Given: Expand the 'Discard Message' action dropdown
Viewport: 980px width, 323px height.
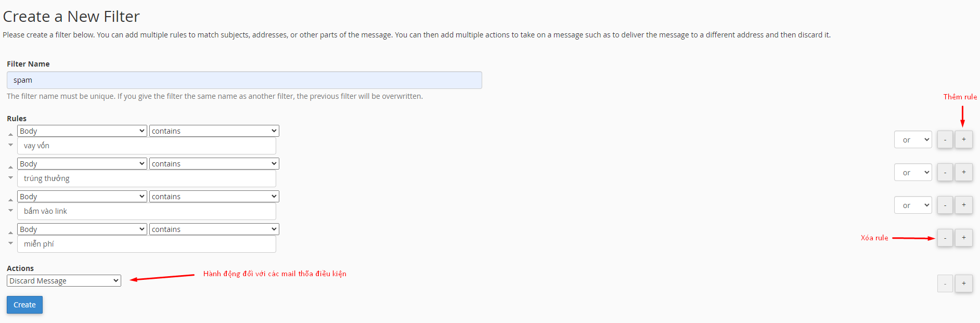Looking at the screenshot, I should pos(64,281).
